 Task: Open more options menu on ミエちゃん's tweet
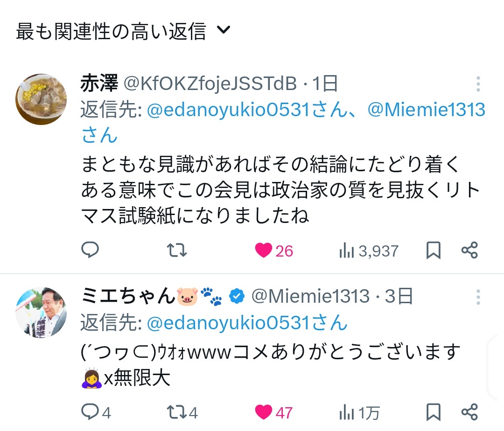coord(478,297)
